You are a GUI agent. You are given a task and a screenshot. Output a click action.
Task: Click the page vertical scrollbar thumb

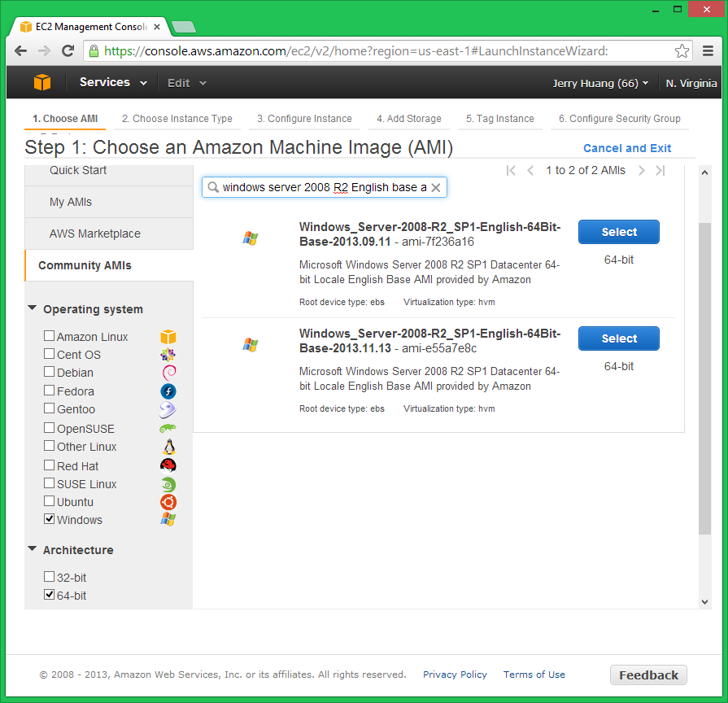[704, 378]
